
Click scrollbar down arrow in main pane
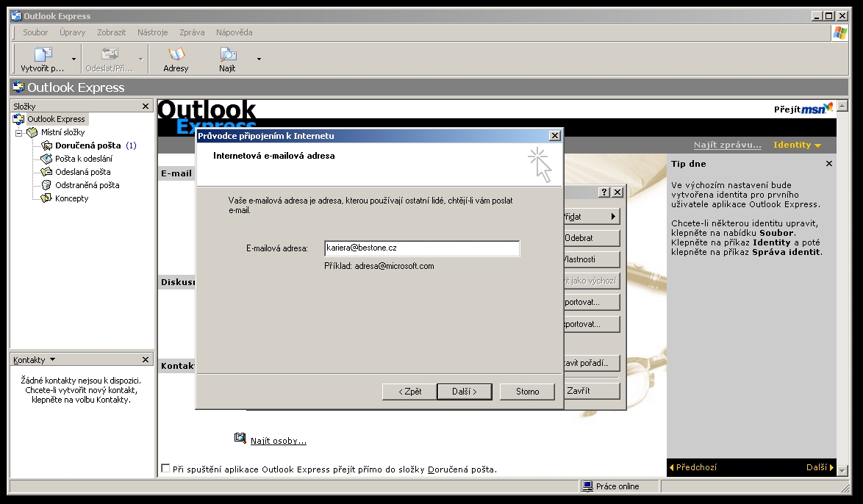[x=842, y=470]
